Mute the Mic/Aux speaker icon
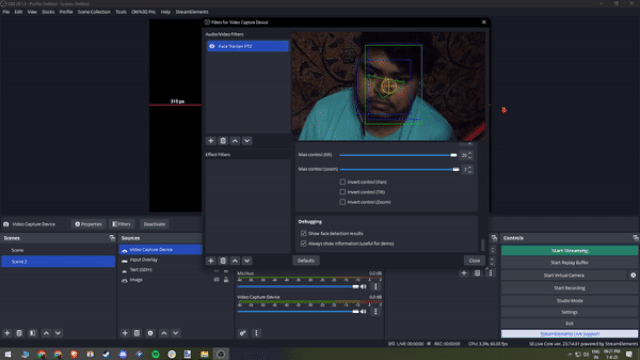The height and width of the screenshot is (360, 640). (x=363, y=287)
